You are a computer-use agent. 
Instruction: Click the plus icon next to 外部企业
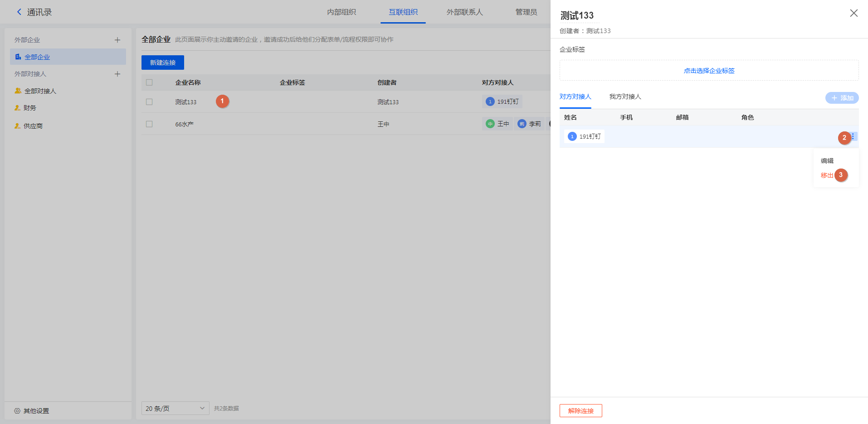point(117,40)
